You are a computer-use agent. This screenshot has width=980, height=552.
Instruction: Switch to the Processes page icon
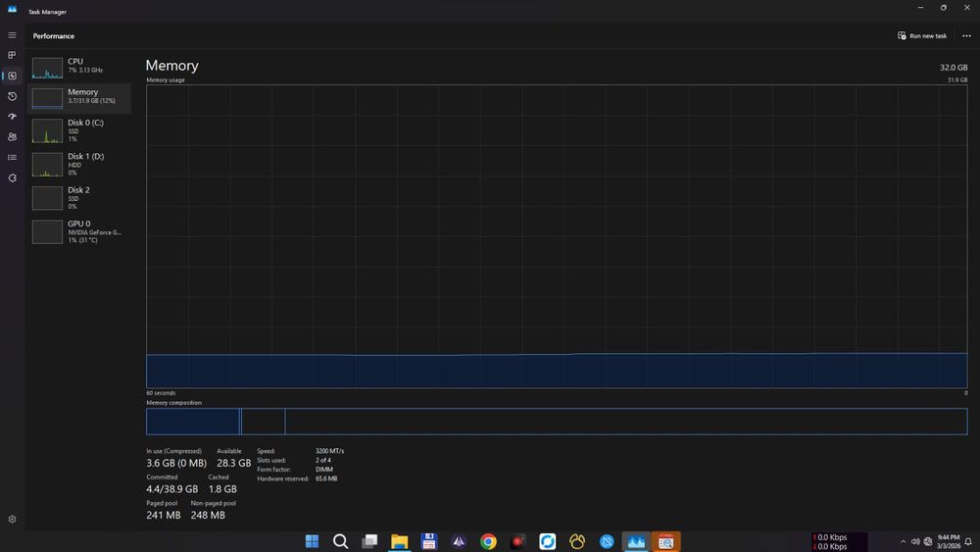point(12,55)
